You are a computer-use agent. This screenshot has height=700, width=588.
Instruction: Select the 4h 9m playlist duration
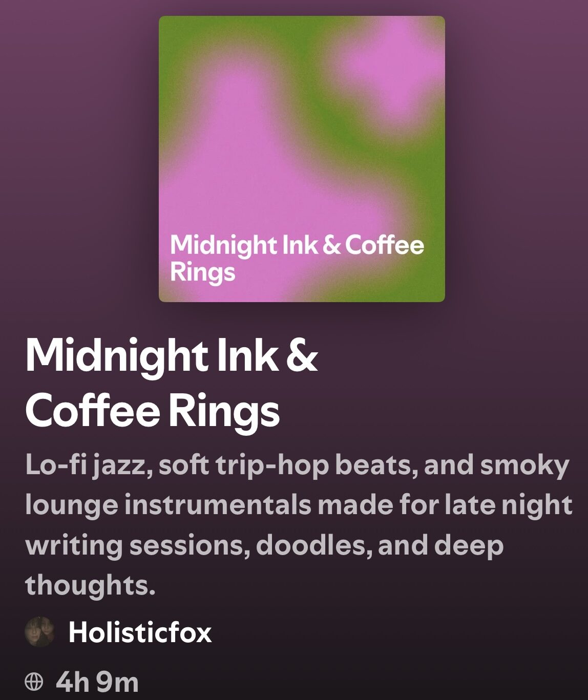point(97,682)
